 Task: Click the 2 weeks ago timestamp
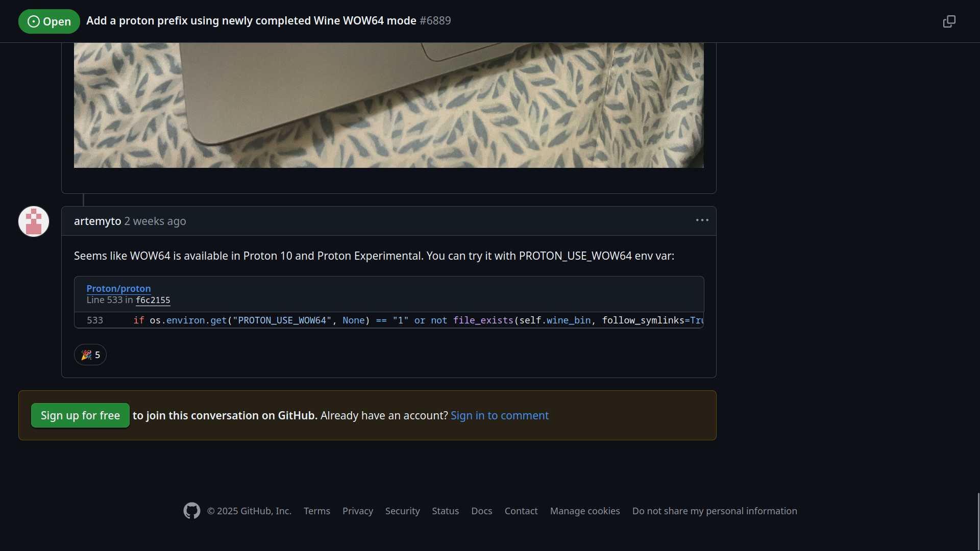(x=155, y=221)
